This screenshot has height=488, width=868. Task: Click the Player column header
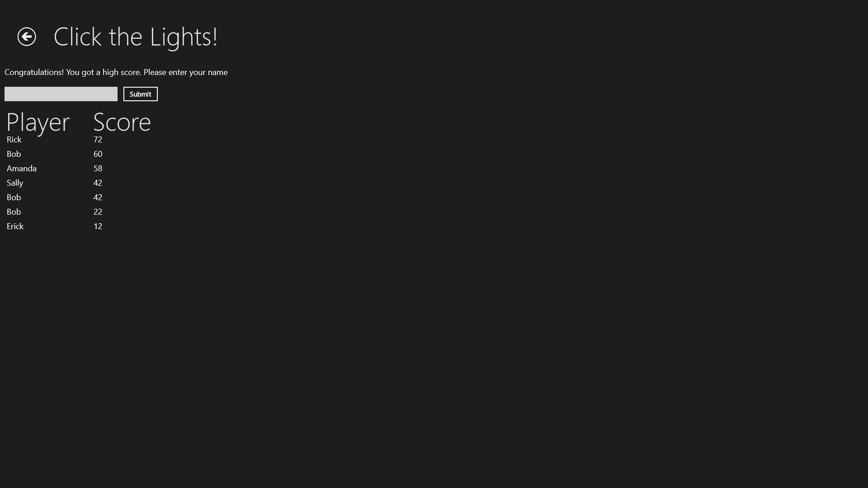(38, 122)
